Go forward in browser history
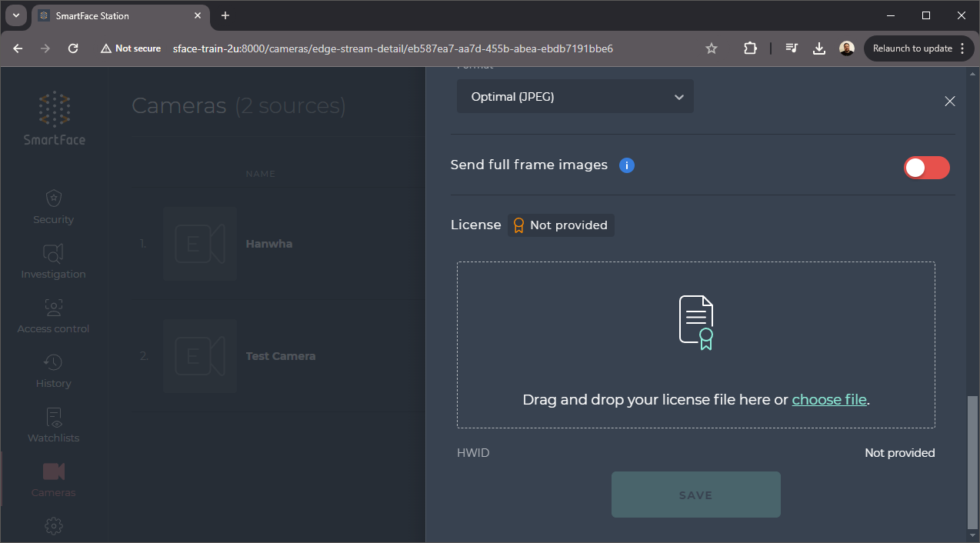The width and height of the screenshot is (980, 543). (45, 48)
